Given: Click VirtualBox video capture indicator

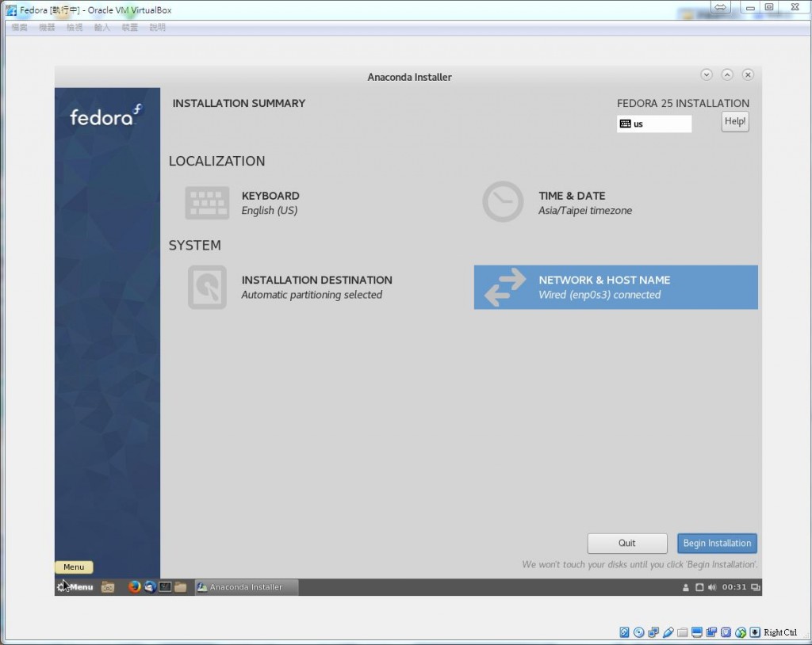Looking at the screenshot, I should [711, 632].
